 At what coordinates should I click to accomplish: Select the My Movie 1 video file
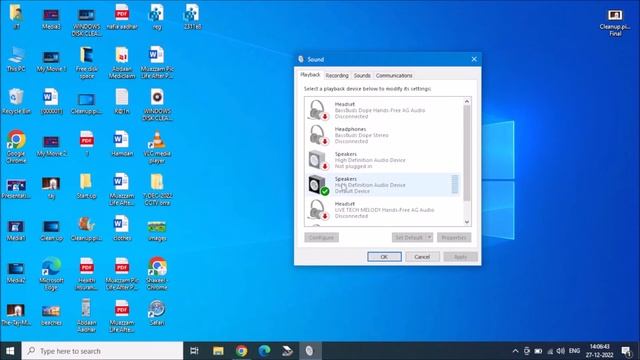pos(51,60)
